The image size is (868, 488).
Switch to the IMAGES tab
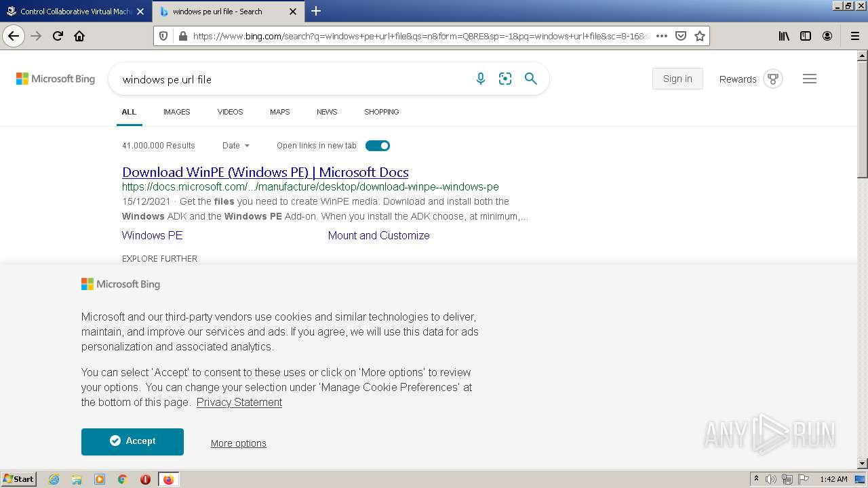click(x=176, y=112)
